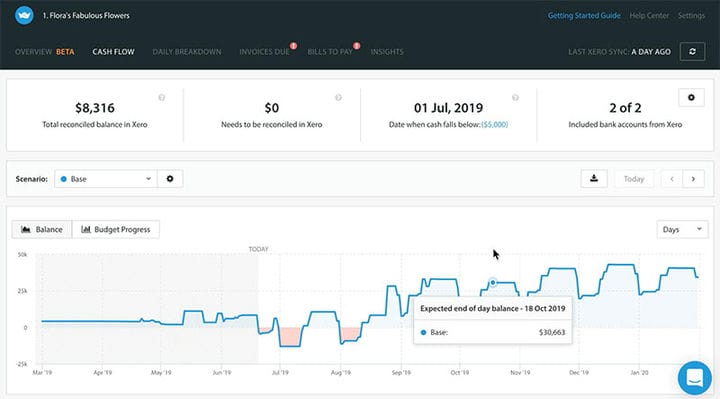Open bank accounts gear settings
Viewport: 720px width, 399px height.
(x=691, y=97)
